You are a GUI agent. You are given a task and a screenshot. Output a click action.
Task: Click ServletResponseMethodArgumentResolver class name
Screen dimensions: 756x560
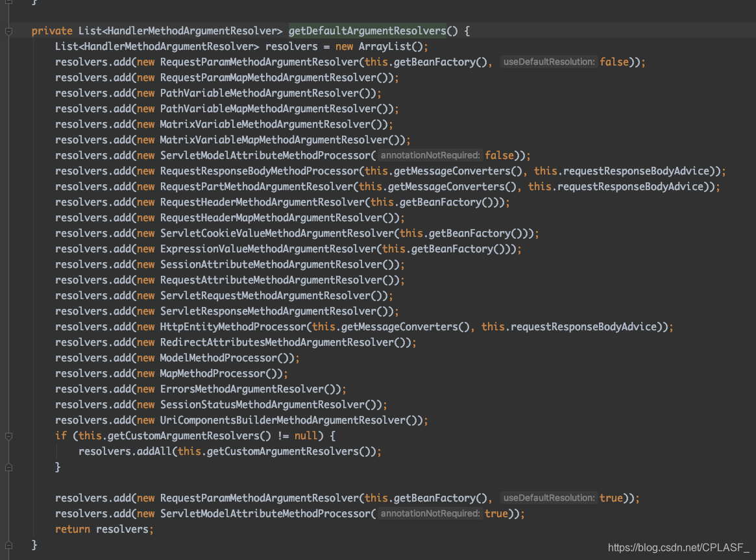[268, 311]
